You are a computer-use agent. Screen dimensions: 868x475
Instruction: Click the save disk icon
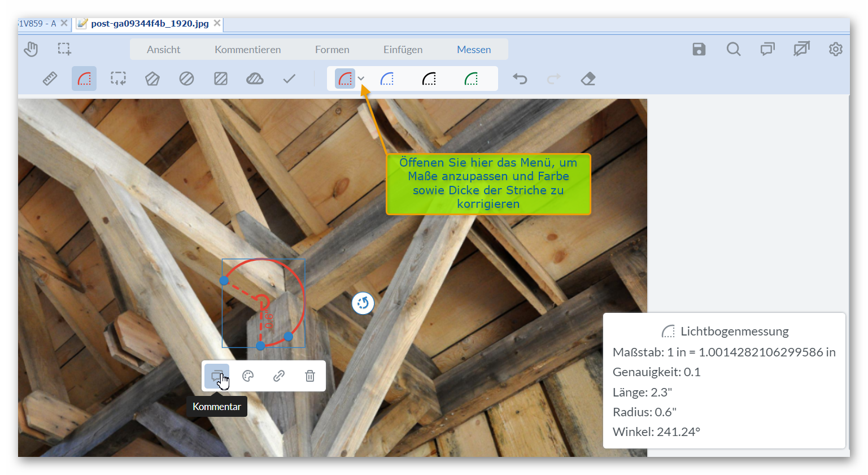[x=699, y=50]
